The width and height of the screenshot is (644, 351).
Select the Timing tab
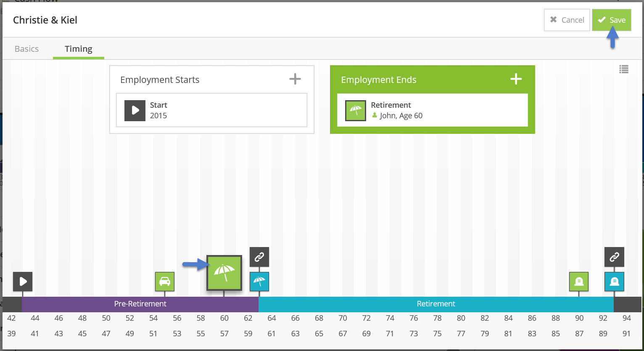[x=79, y=49]
